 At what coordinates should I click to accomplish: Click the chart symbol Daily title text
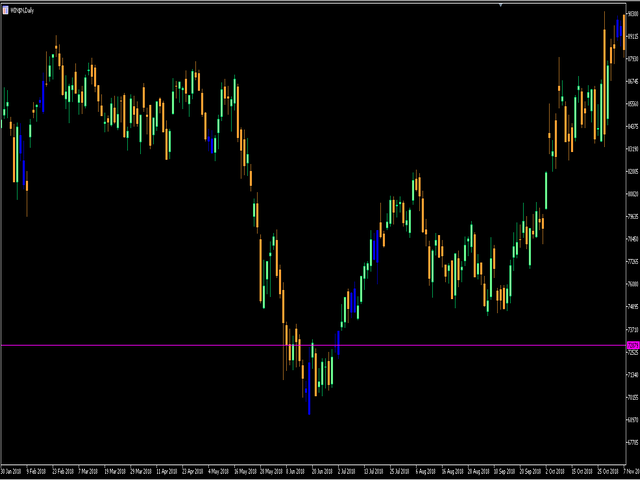coord(22,11)
